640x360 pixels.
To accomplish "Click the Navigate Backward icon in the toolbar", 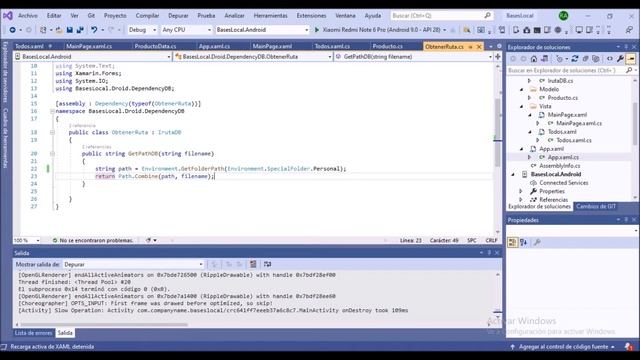I will click(12, 30).
